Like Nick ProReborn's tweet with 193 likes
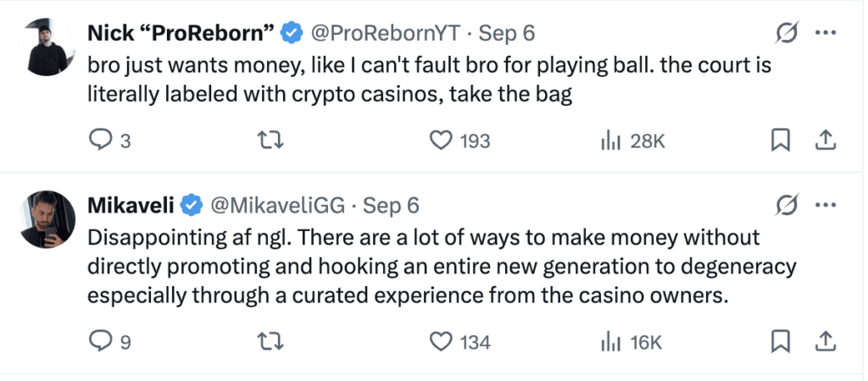The height and width of the screenshot is (381, 868). click(x=441, y=141)
